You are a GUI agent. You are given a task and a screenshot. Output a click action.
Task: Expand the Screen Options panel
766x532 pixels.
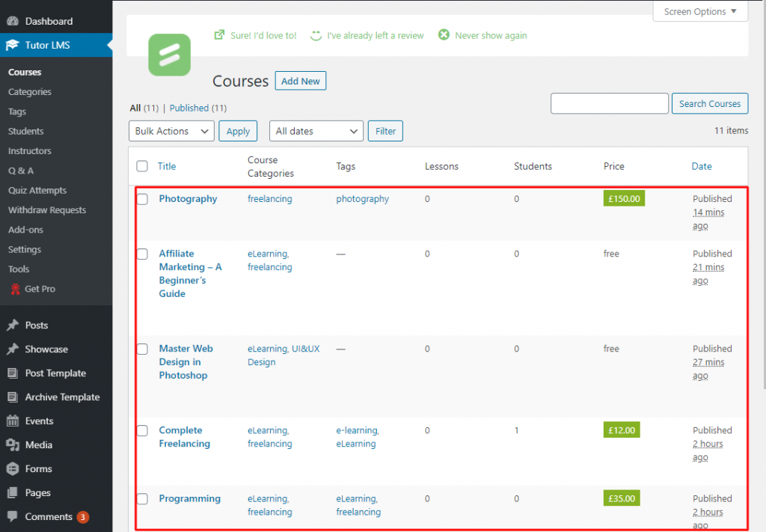coord(700,11)
